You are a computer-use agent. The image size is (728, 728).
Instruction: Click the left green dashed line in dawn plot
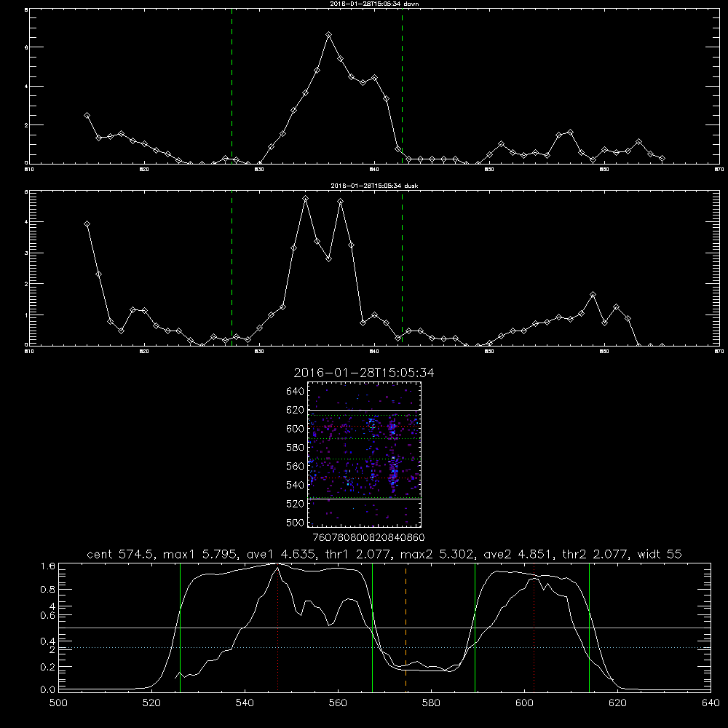tap(232, 86)
